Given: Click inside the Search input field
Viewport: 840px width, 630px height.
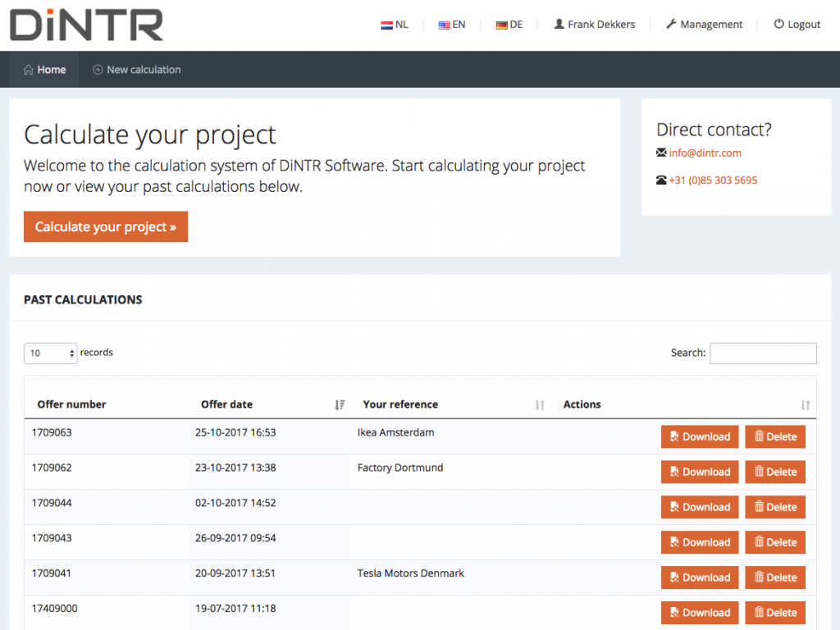Looking at the screenshot, I should pyautogui.click(x=763, y=353).
